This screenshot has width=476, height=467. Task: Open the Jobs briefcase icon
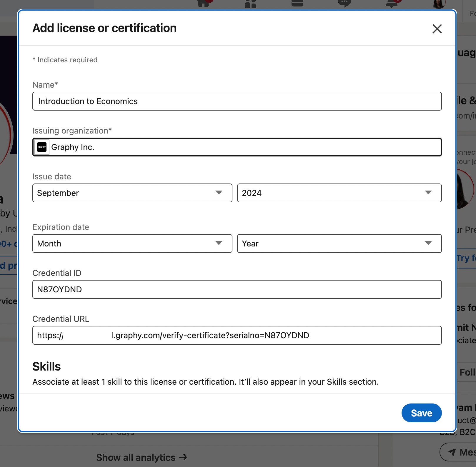(x=297, y=4)
